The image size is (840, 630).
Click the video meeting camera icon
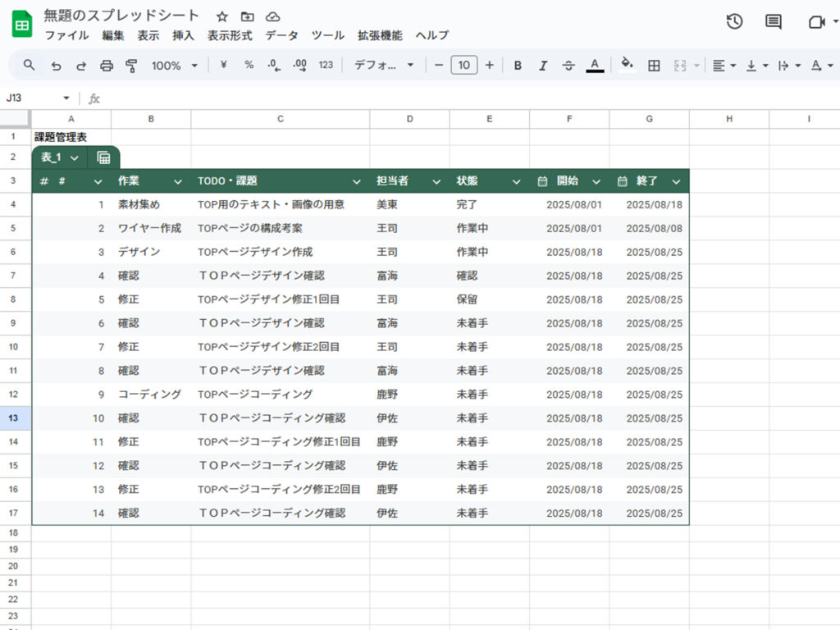(816, 22)
